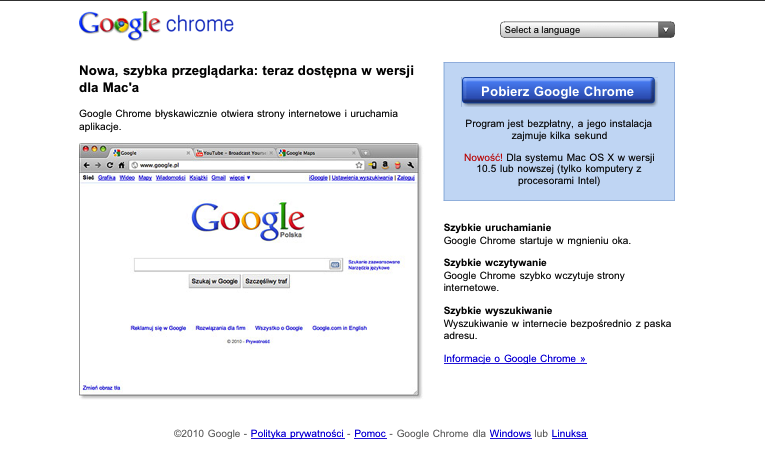The height and width of the screenshot is (455, 765).
Task: Click the Pobierz Google Chrome download button
Action: pos(558,91)
